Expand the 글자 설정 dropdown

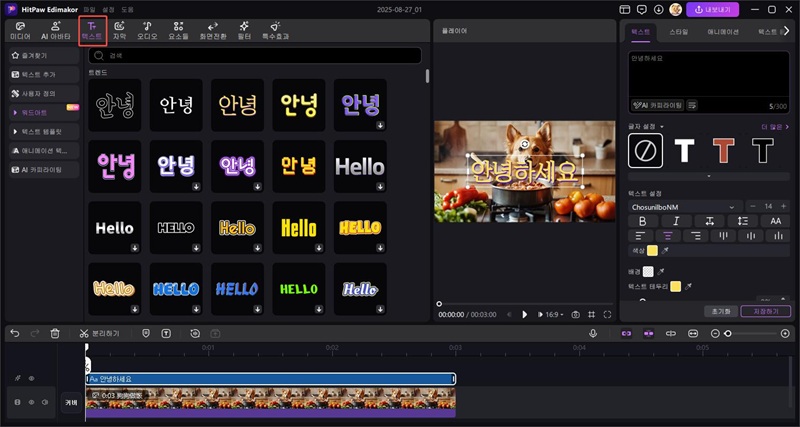[646, 127]
